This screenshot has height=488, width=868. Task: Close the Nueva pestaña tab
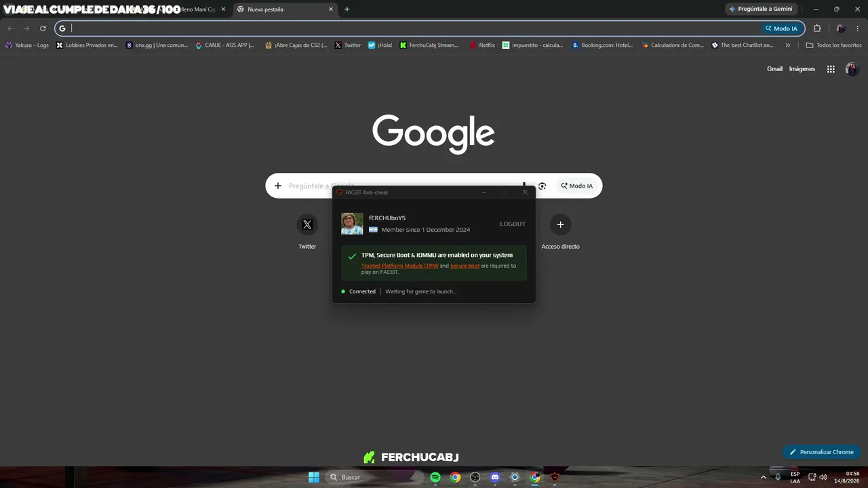pos(331,9)
